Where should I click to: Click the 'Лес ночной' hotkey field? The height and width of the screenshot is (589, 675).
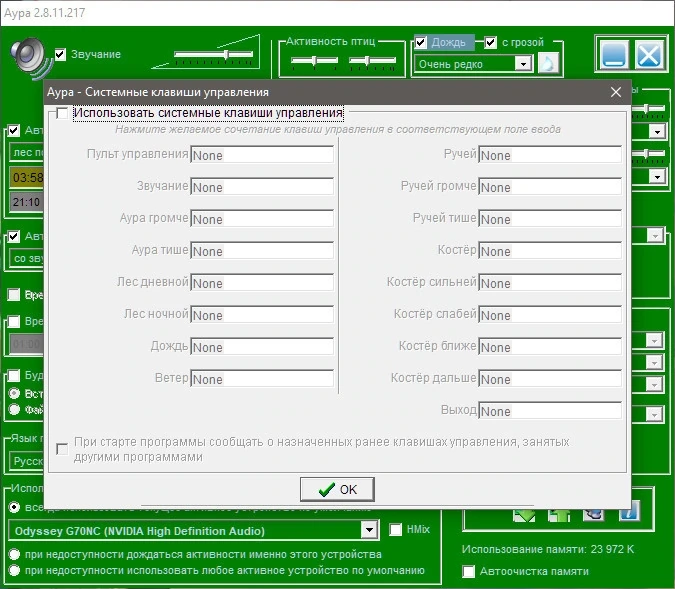coord(262,314)
